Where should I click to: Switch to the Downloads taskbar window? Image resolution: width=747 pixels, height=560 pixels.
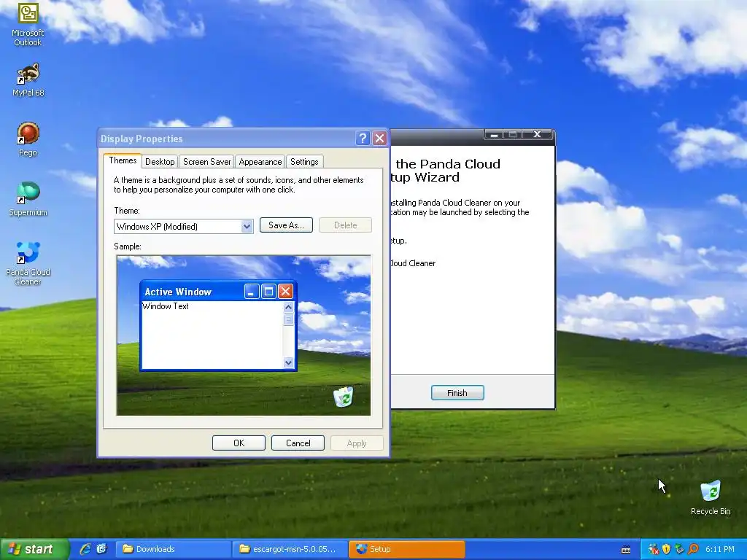tap(173, 549)
